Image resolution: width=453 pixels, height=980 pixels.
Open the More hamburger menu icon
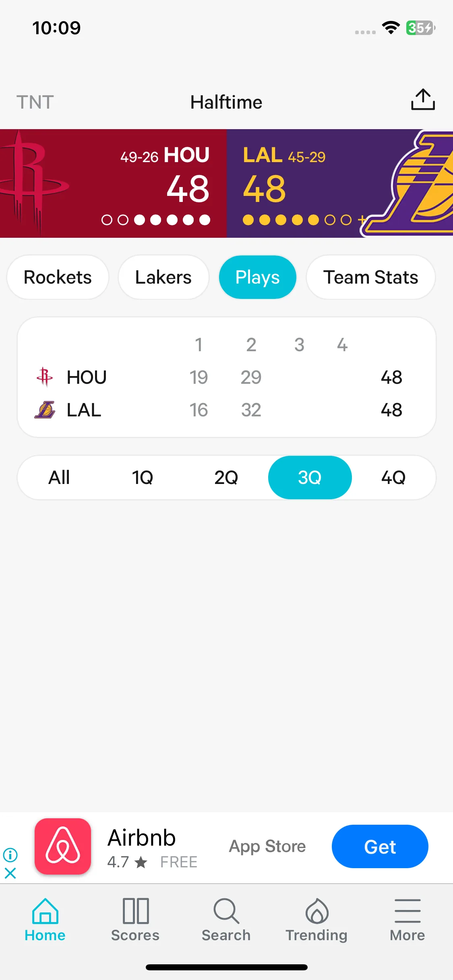(407, 911)
